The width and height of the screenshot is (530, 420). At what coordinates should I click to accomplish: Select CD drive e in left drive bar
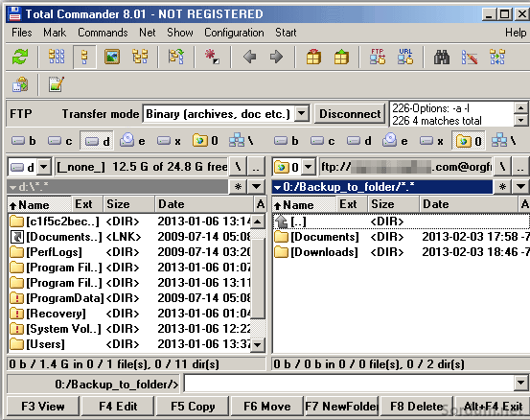pyautogui.click(x=132, y=141)
